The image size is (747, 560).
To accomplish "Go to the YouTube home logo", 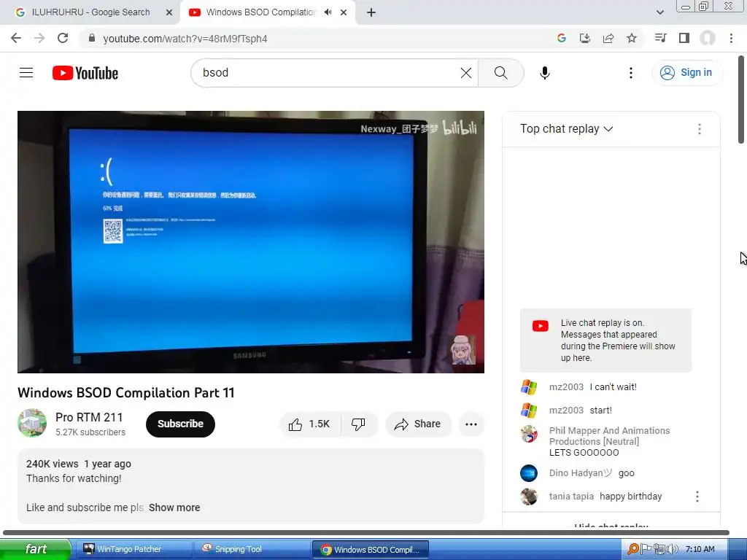I will [x=85, y=73].
